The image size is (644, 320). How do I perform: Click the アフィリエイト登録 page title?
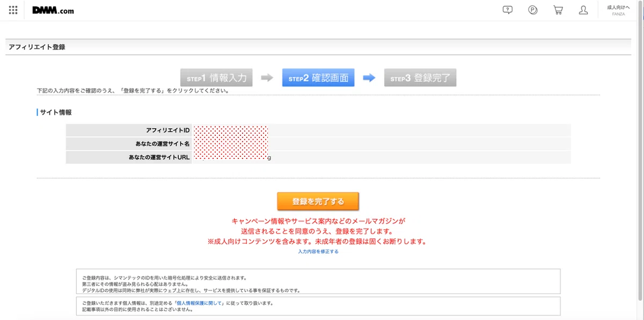pyautogui.click(x=37, y=47)
